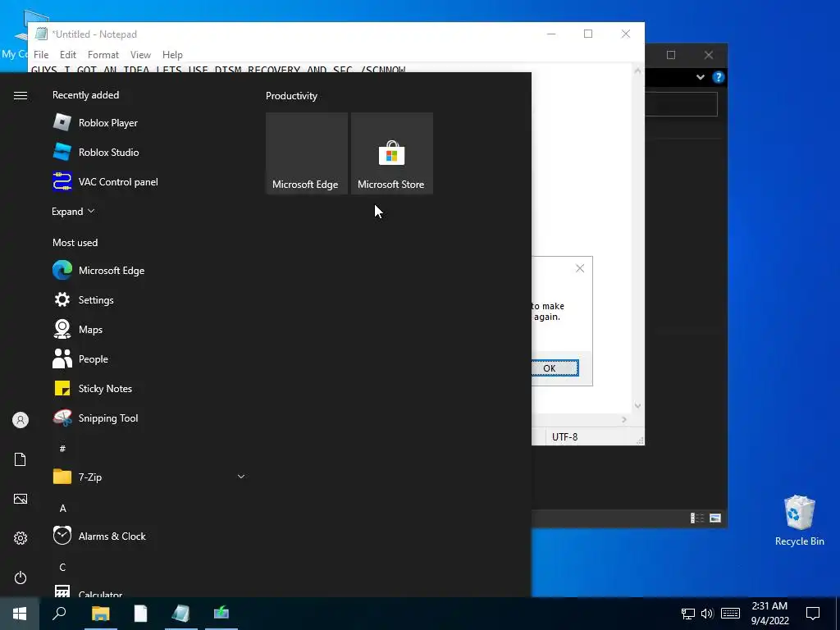This screenshot has height=630, width=840.
Task: Switch to Notepad on taskbar
Action: (x=180, y=614)
